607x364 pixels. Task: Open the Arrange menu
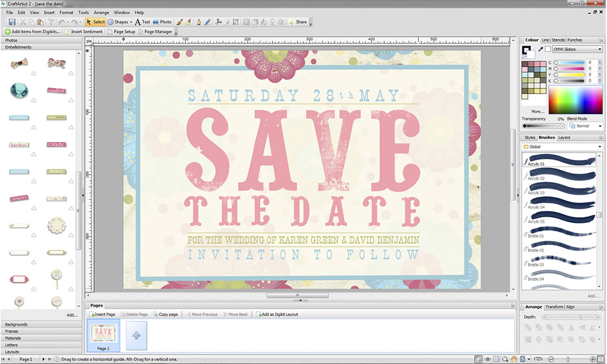[101, 12]
